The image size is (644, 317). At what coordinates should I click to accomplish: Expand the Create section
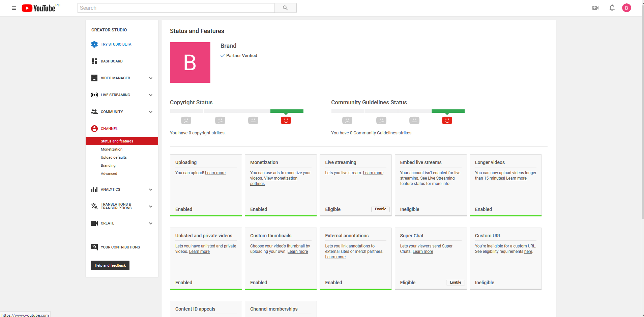tap(151, 223)
